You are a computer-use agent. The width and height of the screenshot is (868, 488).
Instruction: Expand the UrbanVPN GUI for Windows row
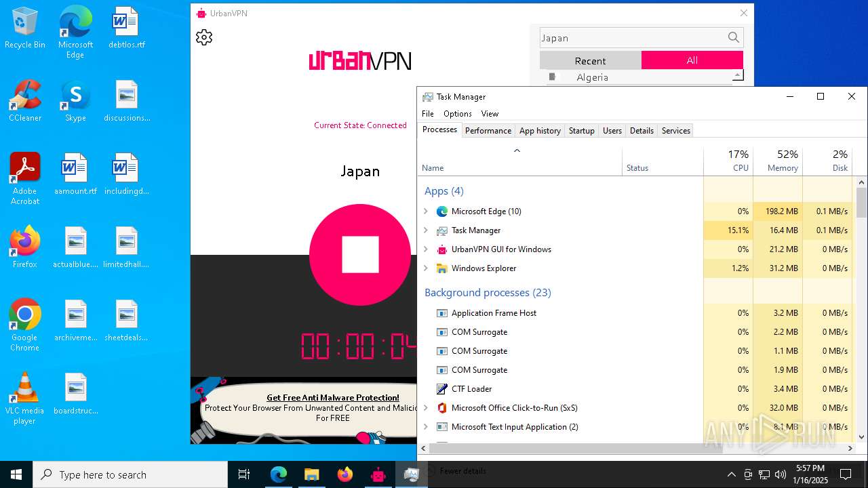pyautogui.click(x=426, y=249)
